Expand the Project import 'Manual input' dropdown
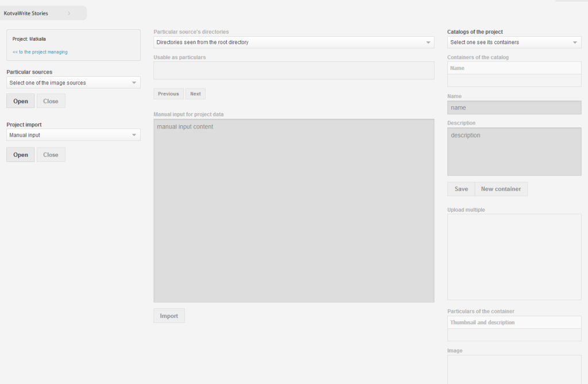The height and width of the screenshot is (384, 588). pyautogui.click(x=73, y=135)
